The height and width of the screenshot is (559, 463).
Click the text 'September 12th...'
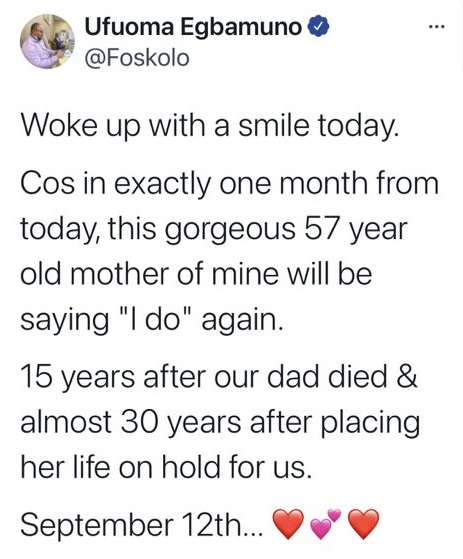pyautogui.click(x=143, y=525)
